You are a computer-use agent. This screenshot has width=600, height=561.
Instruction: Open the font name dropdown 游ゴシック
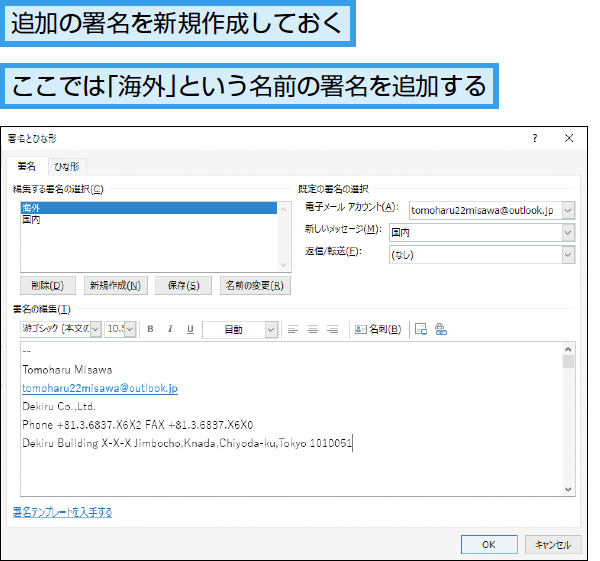coord(96,329)
